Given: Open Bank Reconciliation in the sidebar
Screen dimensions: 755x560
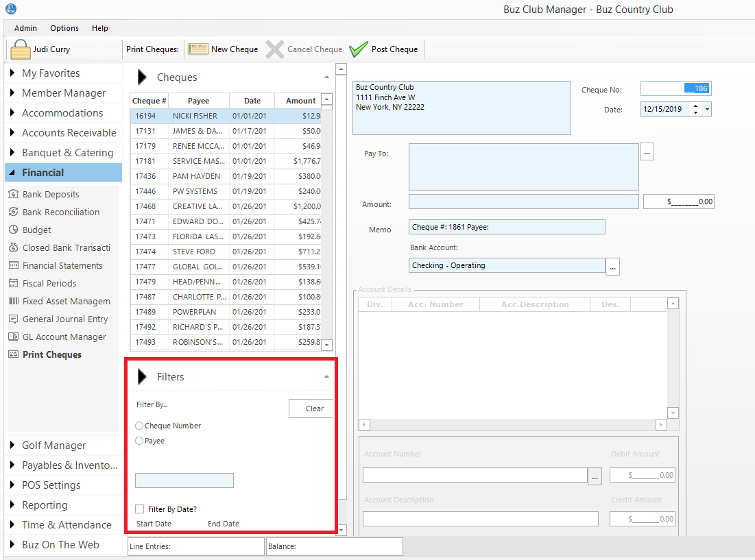Looking at the screenshot, I should 60,212.
